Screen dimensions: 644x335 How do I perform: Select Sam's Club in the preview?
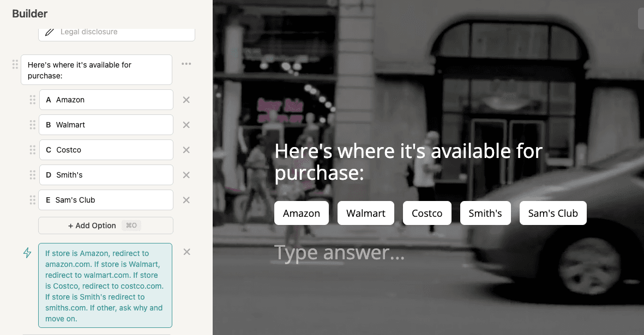[x=552, y=213]
